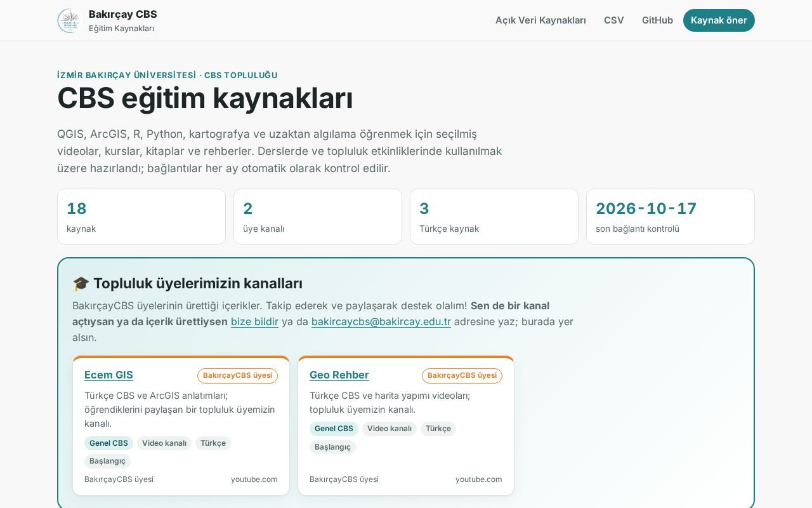Click youtube.com text on Ecem GIS card
Screen dimensions: 812x508
[x=254, y=479]
